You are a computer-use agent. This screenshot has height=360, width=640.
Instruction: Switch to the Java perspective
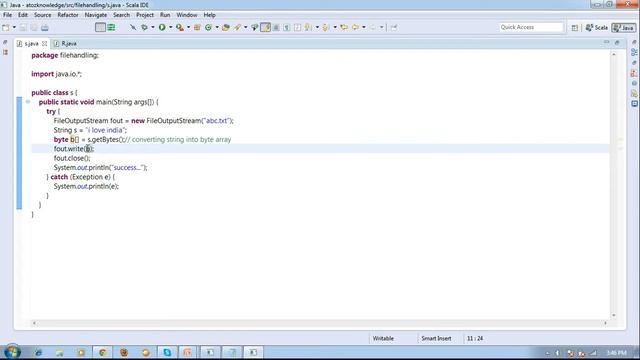pyautogui.click(x=623, y=27)
